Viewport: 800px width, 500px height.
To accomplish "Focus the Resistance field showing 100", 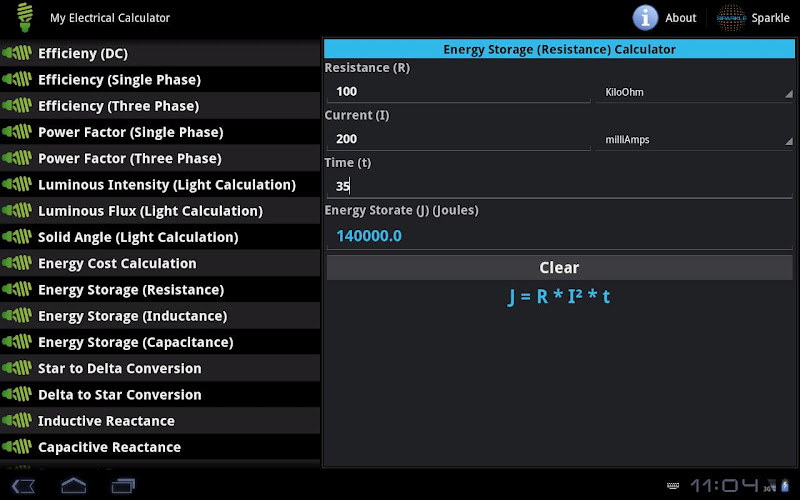I will tap(458, 92).
